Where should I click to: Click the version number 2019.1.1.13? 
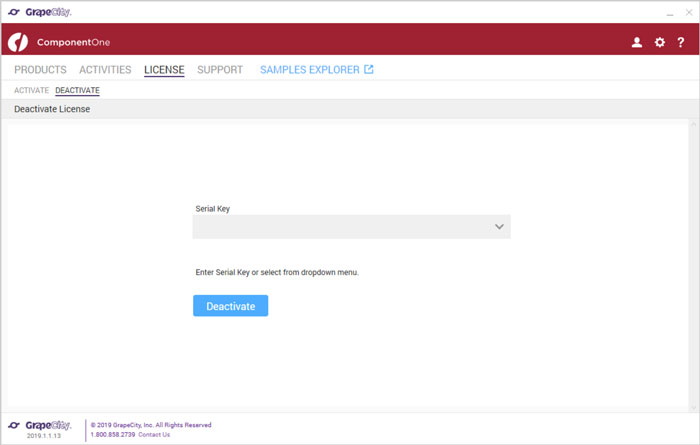point(44,436)
